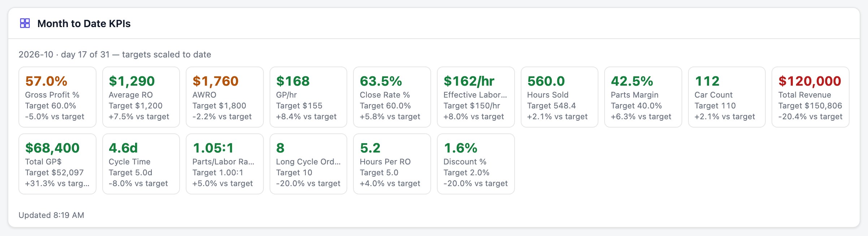Image resolution: width=868 pixels, height=236 pixels.
Task: Select the Effective Labor rate card
Action: tap(476, 97)
